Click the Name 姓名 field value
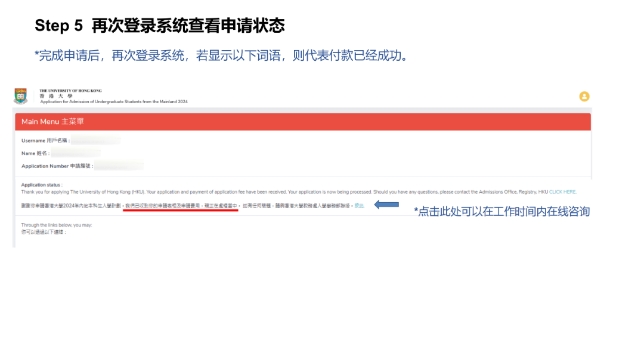This screenshot has height=362, width=644. [x=75, y=153]
